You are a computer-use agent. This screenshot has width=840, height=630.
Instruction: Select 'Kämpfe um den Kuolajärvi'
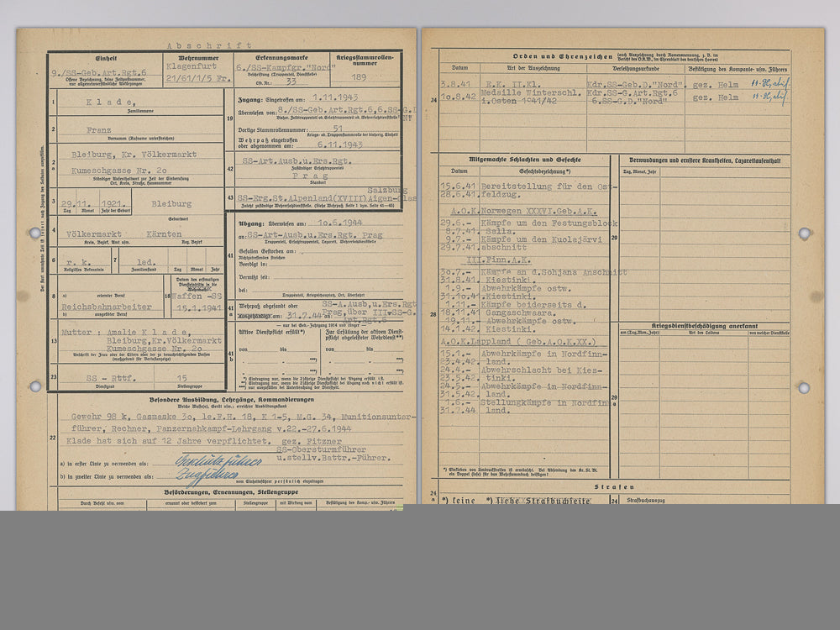tap(542, 239)
